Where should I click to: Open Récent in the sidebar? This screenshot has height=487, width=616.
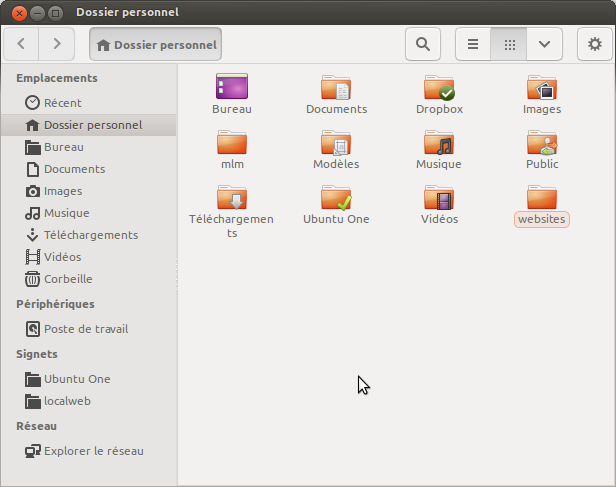coord(88,103)
